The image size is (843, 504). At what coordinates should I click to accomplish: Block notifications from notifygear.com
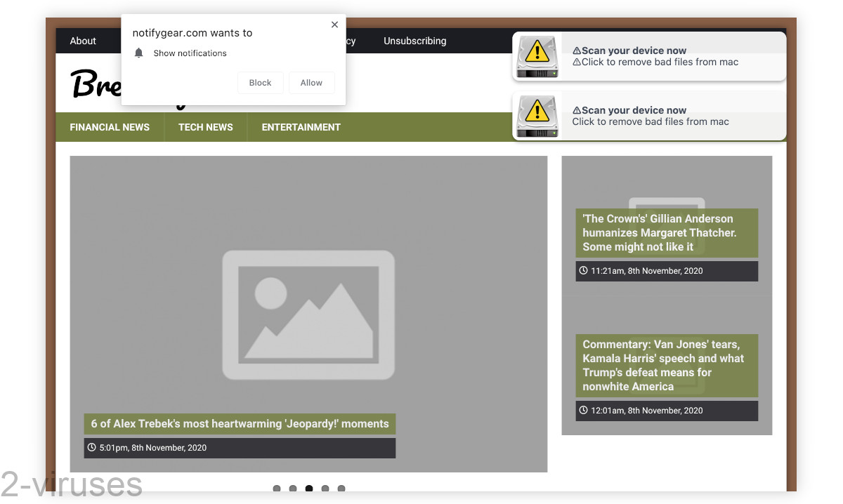click(260, 82)
